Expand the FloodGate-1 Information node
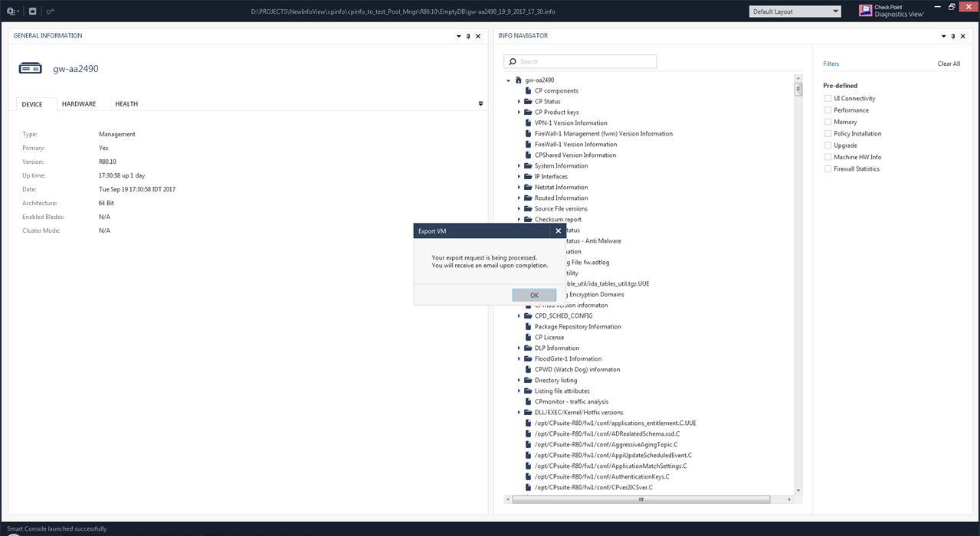 [x=519, y=358]
